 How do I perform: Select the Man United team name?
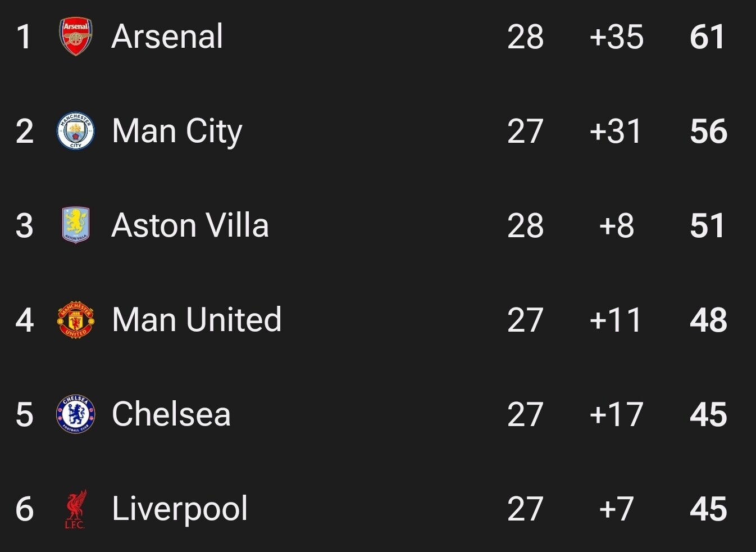[197, 320]
